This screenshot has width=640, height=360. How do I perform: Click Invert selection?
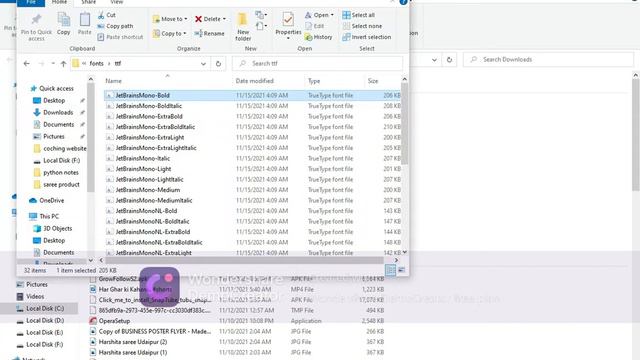point(367,37)
